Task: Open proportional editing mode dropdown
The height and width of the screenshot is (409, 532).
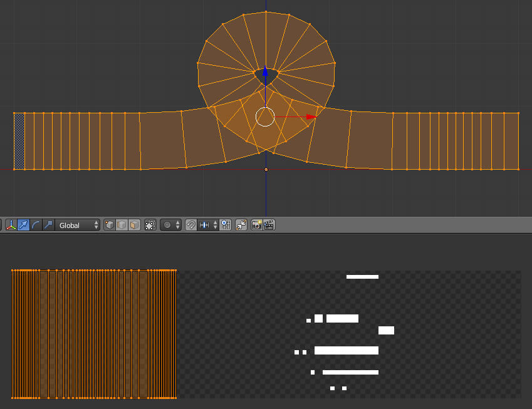Action: 171,225
